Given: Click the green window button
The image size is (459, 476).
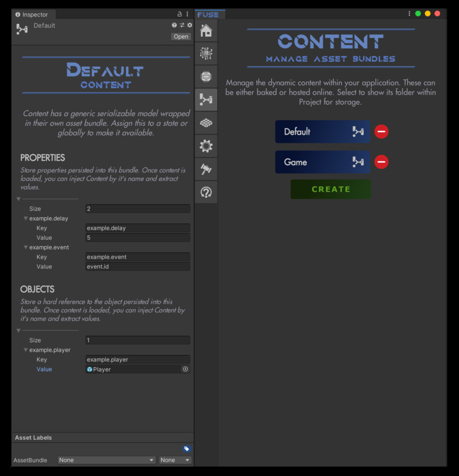Looking at the screenshot, I should (418, 14).
